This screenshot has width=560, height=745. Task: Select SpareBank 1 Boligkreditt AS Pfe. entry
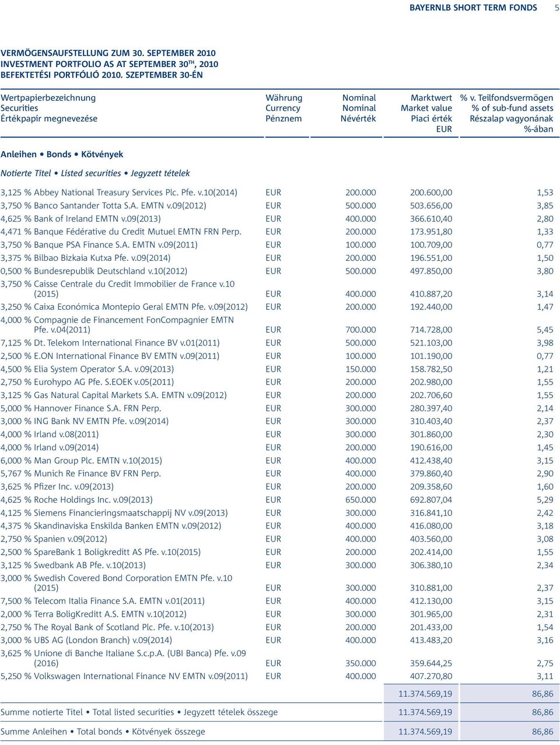(x=100, y=552)
